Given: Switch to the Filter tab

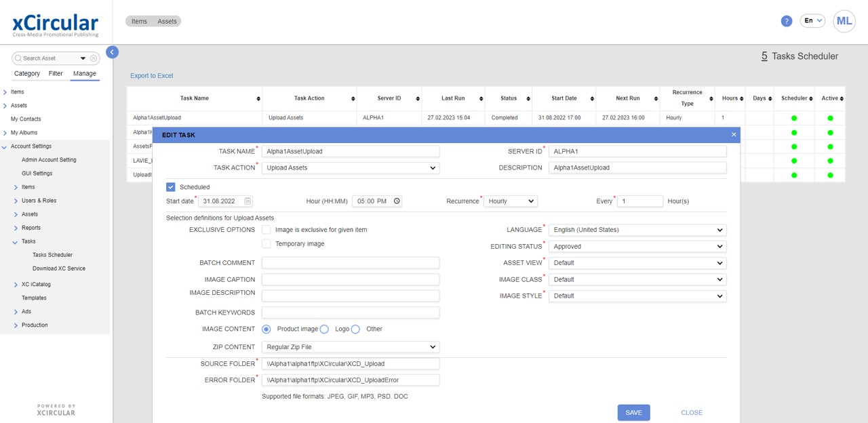Looking at the screenshot, I should pos(56,73).
